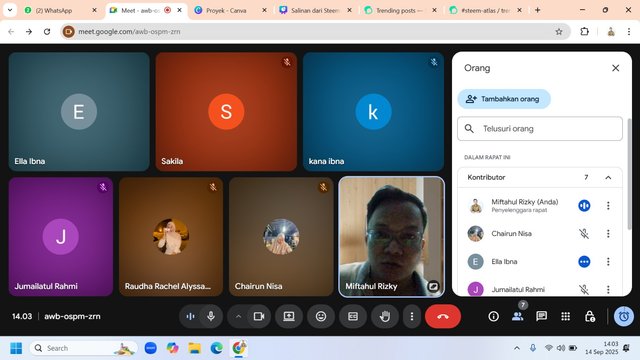Open options for Ella Ibna in list
This screenshot has height=360, width=640.
pos(608,262)
